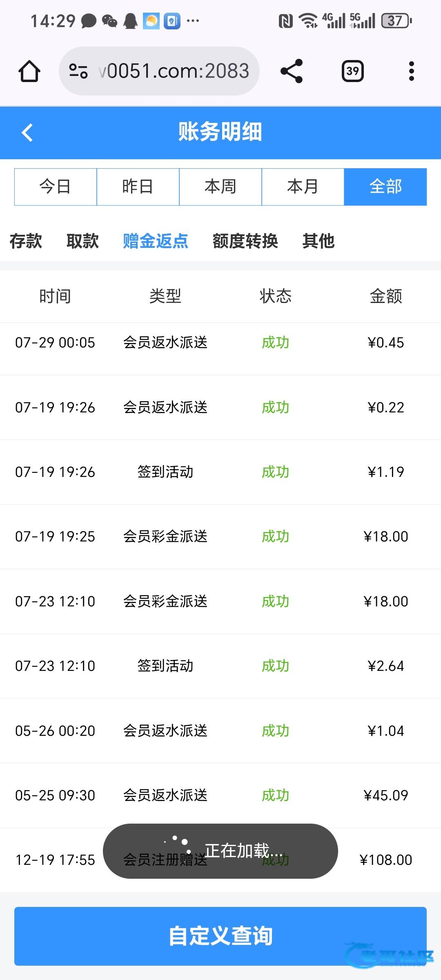The image size is (441, 980).
Task: Tap the browser home icon
Action: (x=29, y=71)
